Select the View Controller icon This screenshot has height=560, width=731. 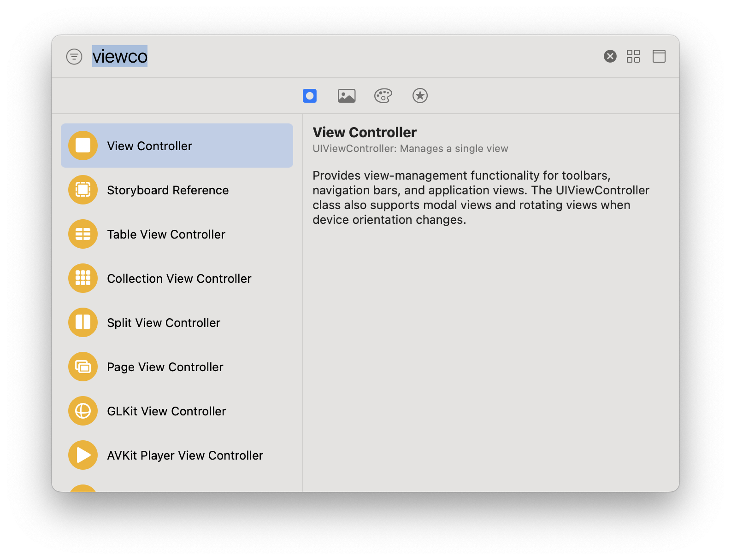tap(83, 146)
